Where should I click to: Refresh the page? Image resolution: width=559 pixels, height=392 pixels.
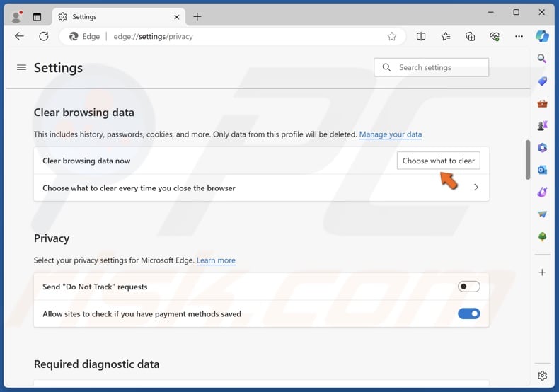coord(44,36)
